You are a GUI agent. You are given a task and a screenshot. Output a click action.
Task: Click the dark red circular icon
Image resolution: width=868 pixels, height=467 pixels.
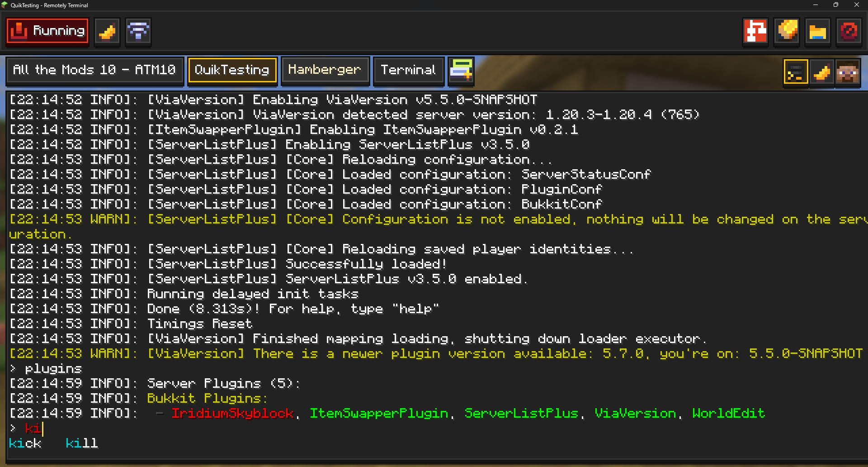tap(849, 31)
